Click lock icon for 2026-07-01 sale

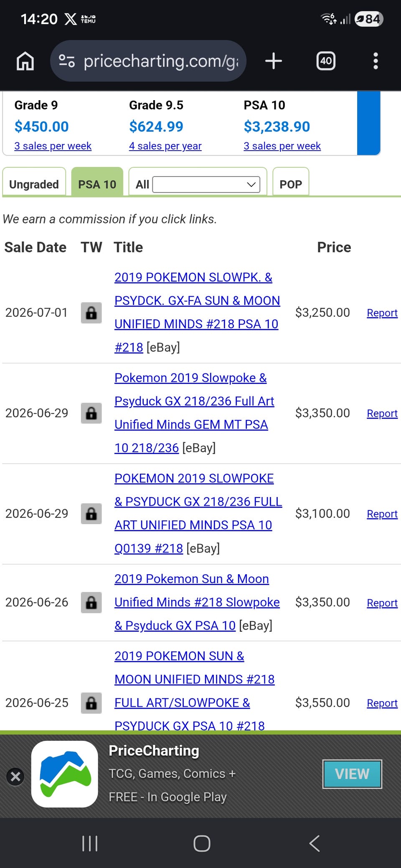point(91,313)
